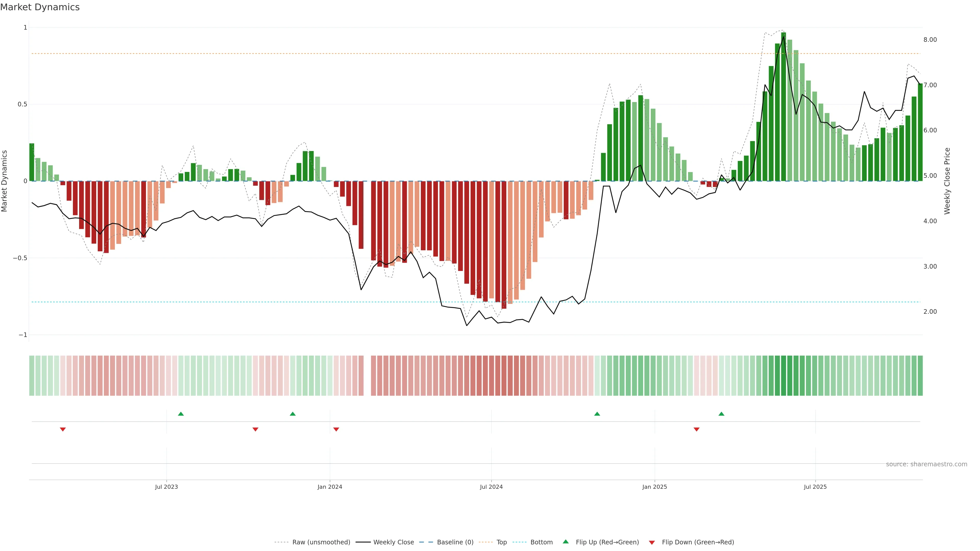The image size is (980, 551).
Task: Click the source: sharemaestro.com text
Action: 926,464
